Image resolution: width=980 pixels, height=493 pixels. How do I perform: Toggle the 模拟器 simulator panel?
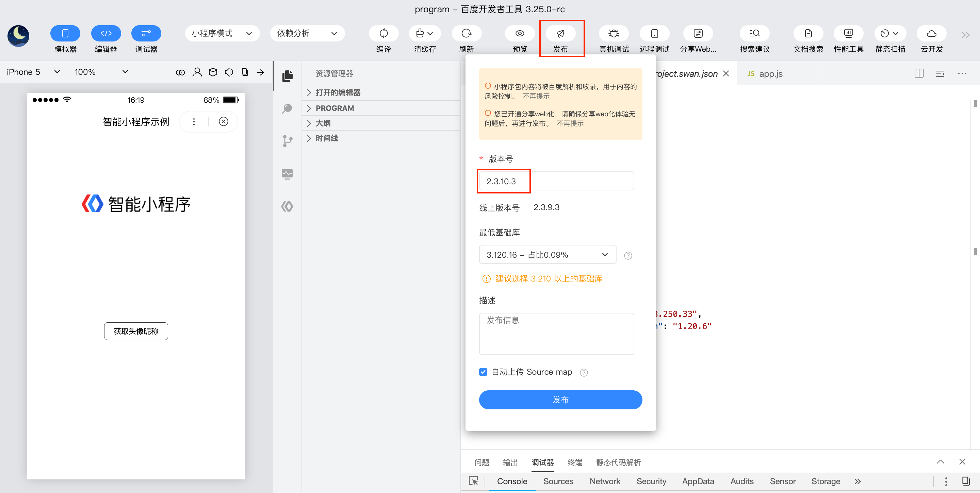pos(65,33)
